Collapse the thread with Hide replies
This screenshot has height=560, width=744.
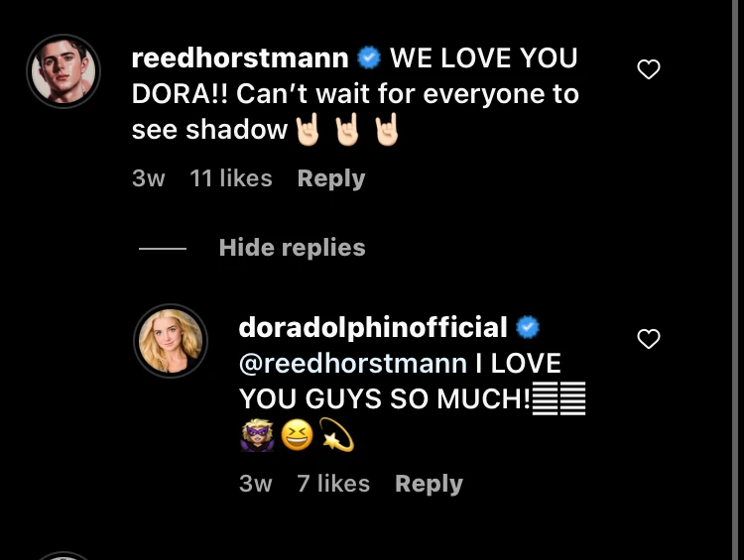[x=292, y=248]
